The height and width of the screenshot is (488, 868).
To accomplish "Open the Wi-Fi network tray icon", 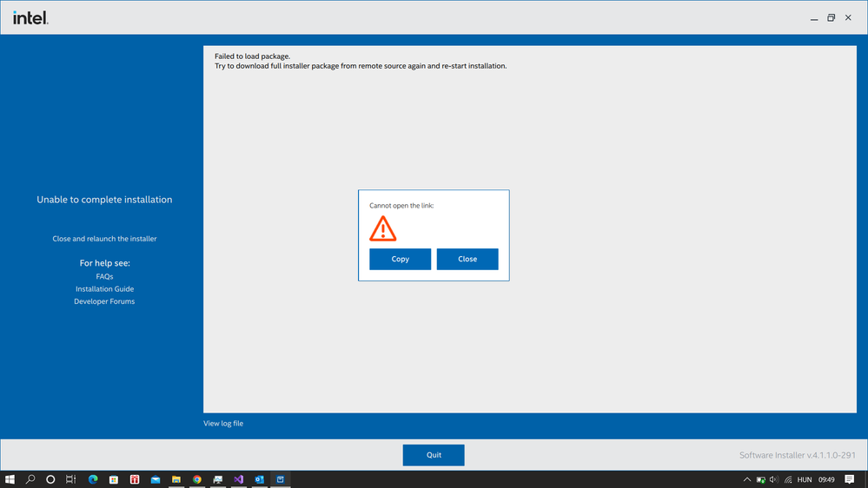I will (788, 479).
